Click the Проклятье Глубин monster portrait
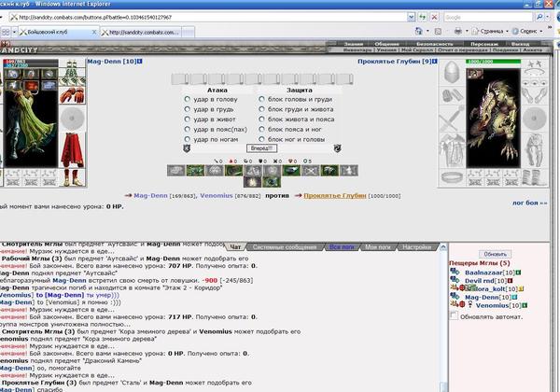This screenshot has height=392, width=560. click(493, 119)
